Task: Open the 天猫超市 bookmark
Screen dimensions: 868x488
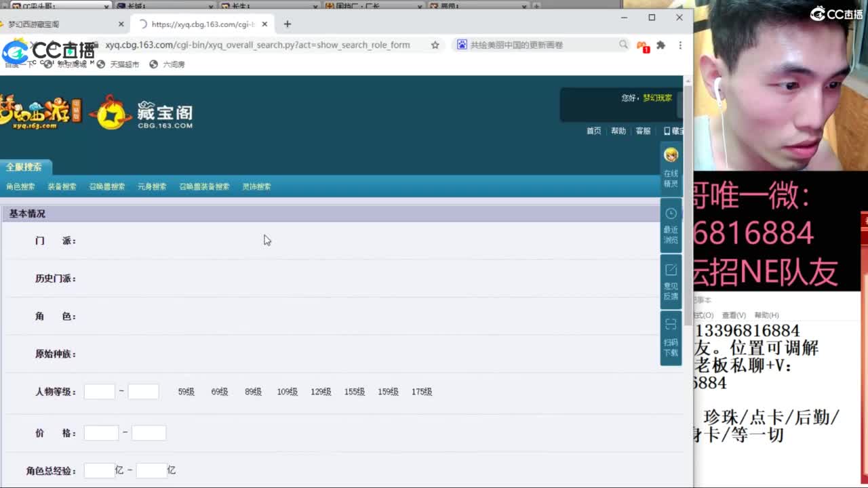Action: pyautogui.click(x=118, y=64)
